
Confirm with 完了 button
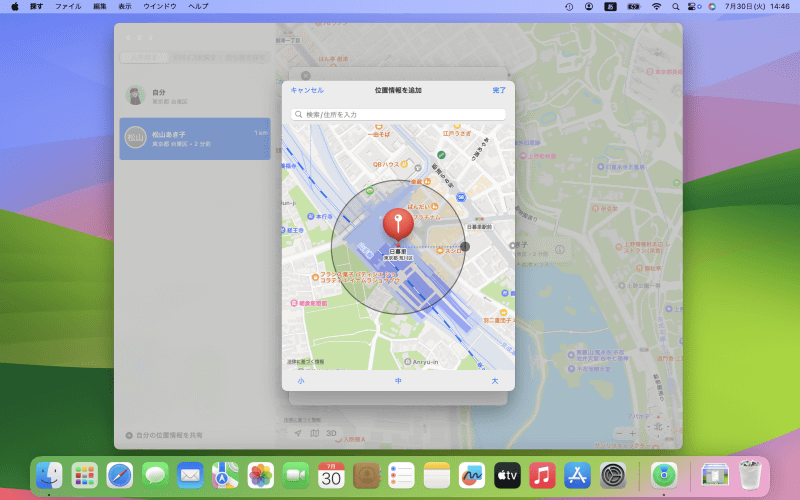tap(499, 90)
